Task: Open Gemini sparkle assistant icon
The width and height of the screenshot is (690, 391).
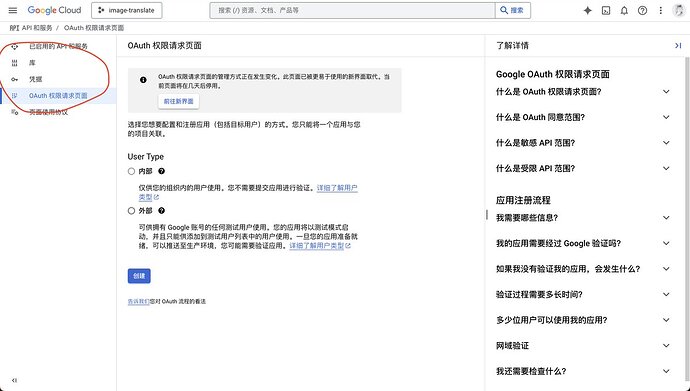Action: click(587, 11)
